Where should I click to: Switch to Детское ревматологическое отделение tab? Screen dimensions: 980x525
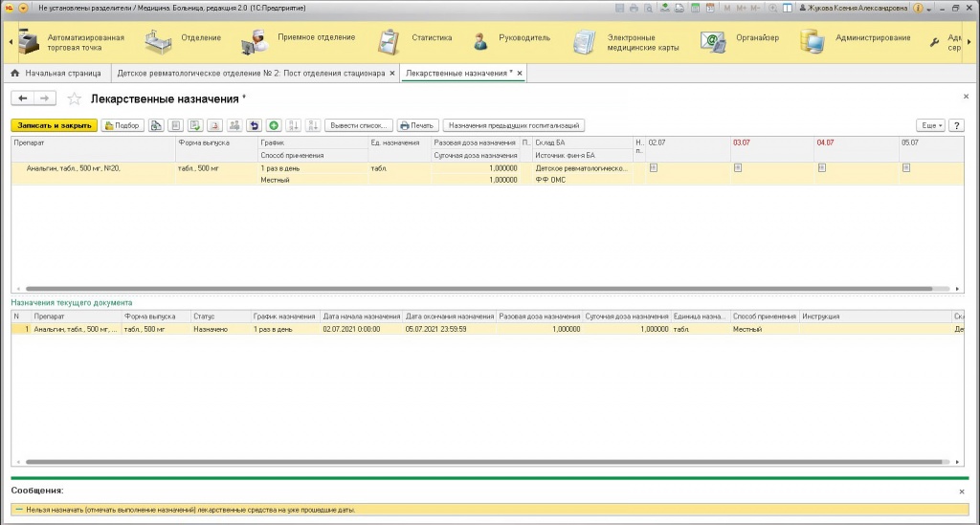tap(252, 73)
